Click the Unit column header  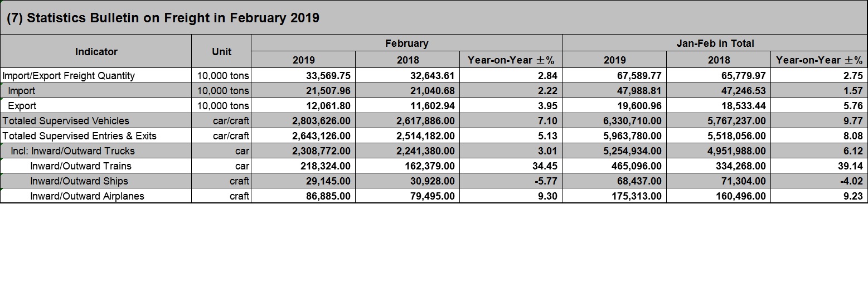coord(221,51)
